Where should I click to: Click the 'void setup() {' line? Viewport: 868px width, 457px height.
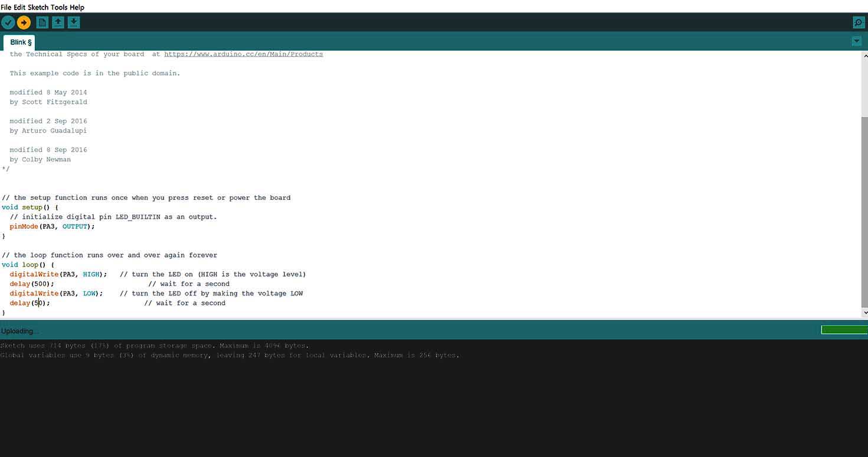pyautogui.click(x=30, y=208)
